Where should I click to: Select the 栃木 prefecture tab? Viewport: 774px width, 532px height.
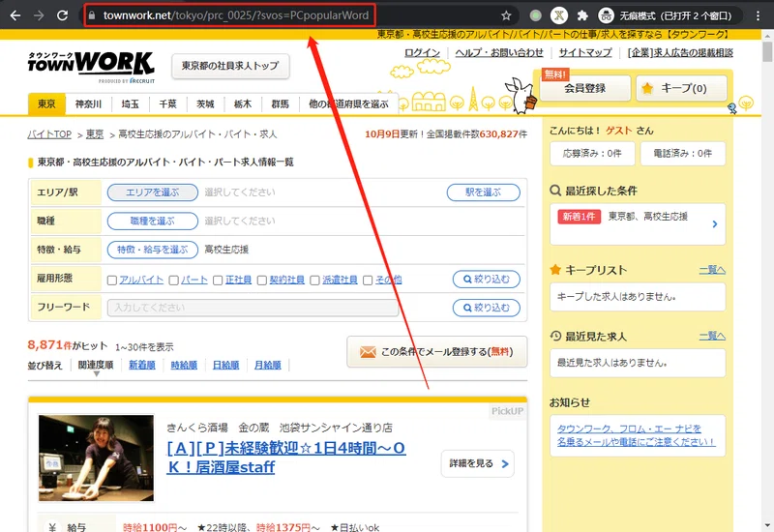coord(243,104)
